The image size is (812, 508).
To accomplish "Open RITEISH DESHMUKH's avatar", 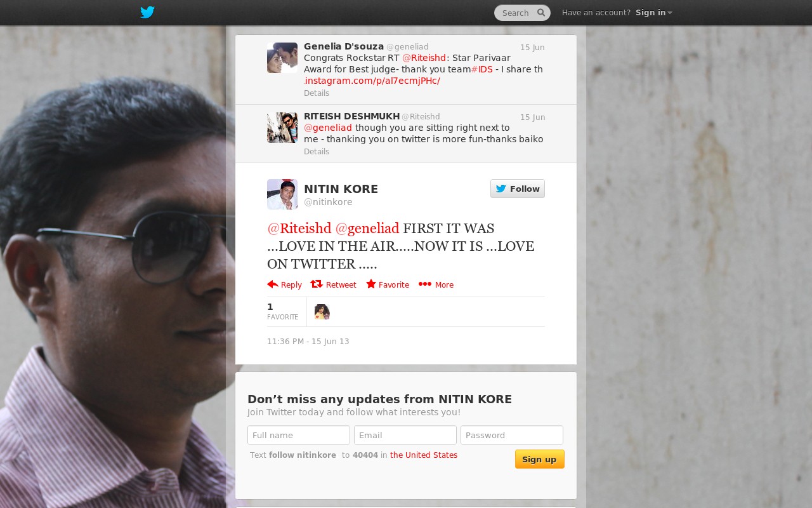I will [282, 128].
